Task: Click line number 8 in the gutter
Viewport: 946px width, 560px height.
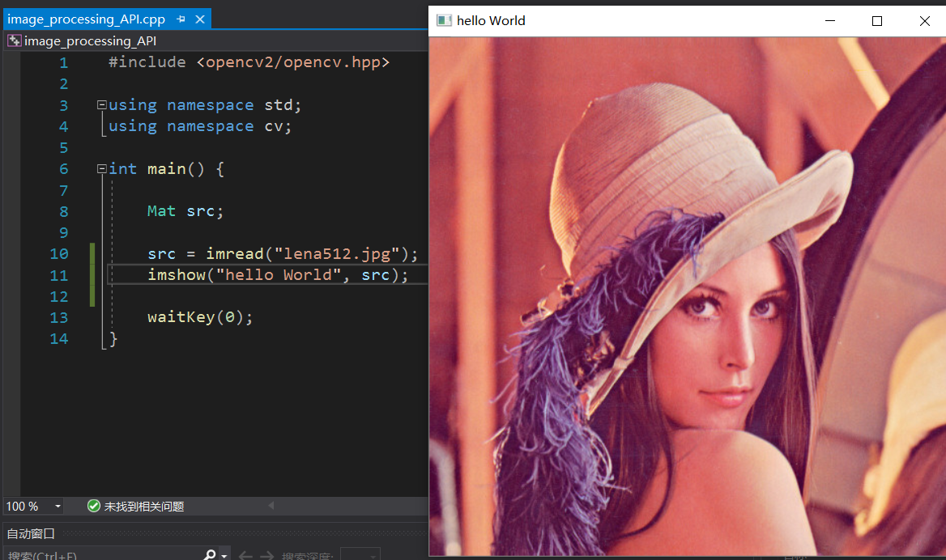Action: [x=63, y=211]
